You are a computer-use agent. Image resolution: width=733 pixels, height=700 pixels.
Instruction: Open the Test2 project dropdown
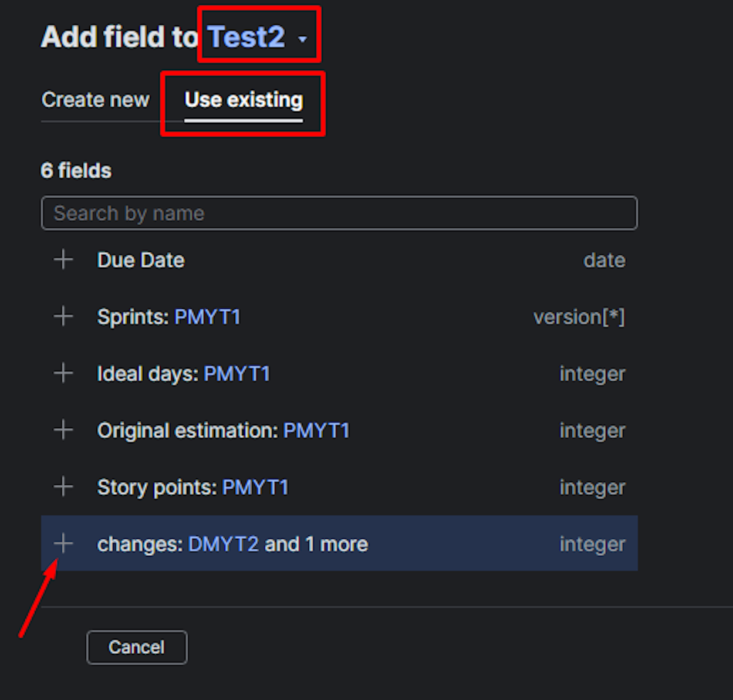[258, 37]
